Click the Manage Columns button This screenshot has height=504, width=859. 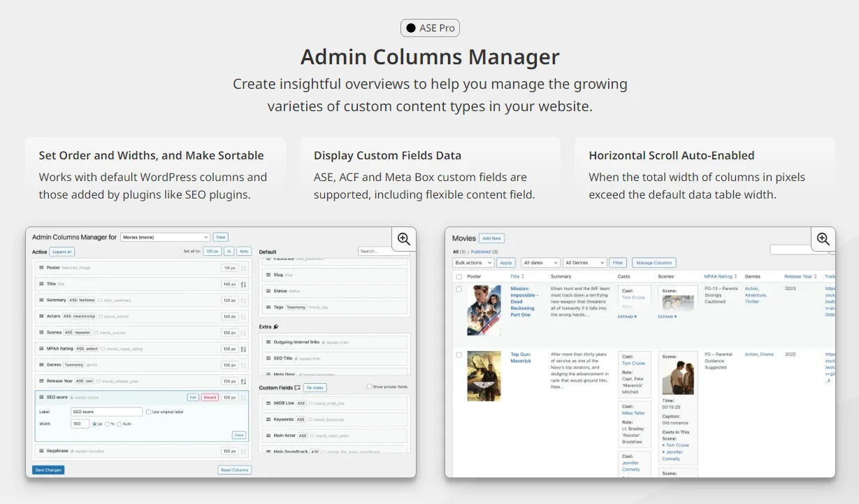pyautogui.click(x=654, y=263)
